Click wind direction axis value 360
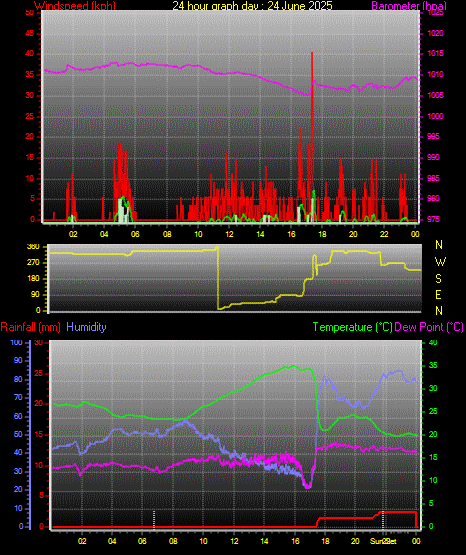Screen dimensions: 466x555 click(33, 247)
